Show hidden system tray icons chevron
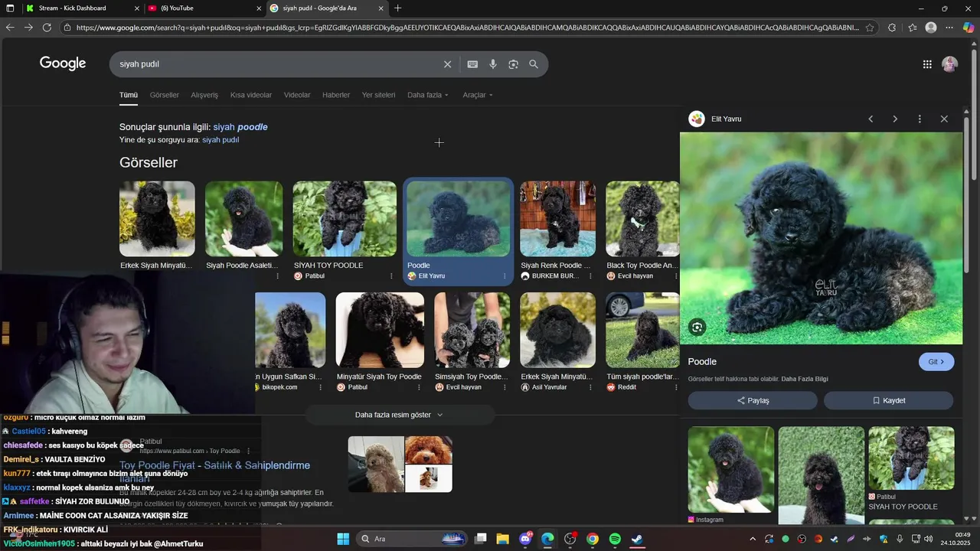 point(752,539)
